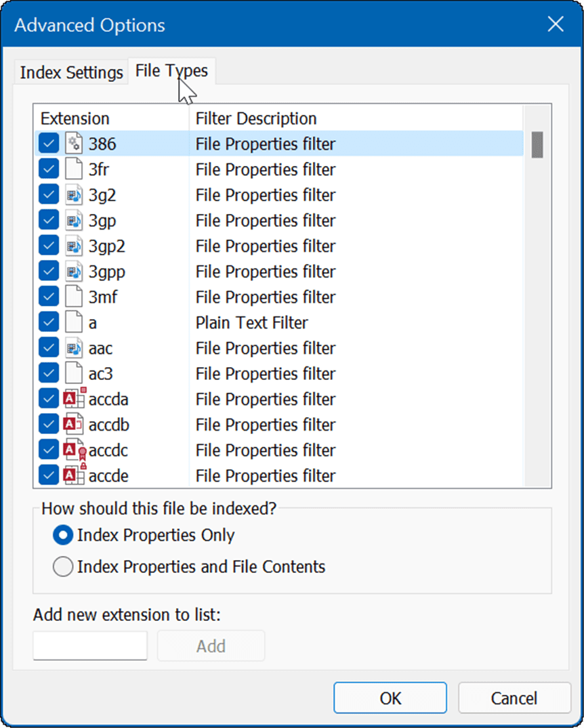Uncheck the 3fr extension checkbox
Image resolution: width=584 pixels, height=728 pixels.
click(49, 170)
